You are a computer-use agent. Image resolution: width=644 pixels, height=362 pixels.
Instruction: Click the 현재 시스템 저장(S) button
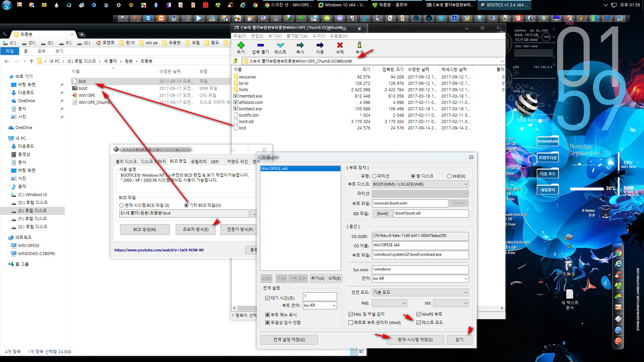coord(415,340)
